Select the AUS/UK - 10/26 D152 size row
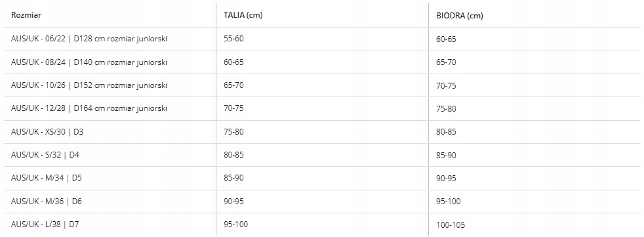Viewport: 644px width, 237px height. pyautogui.click(x=322, y=85)
